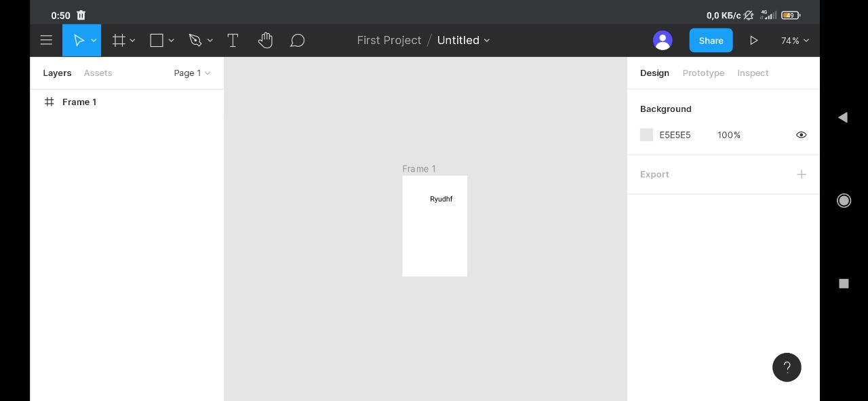Open the hamburger main menu
Screen dimensions: 868x401
(46, 41)
